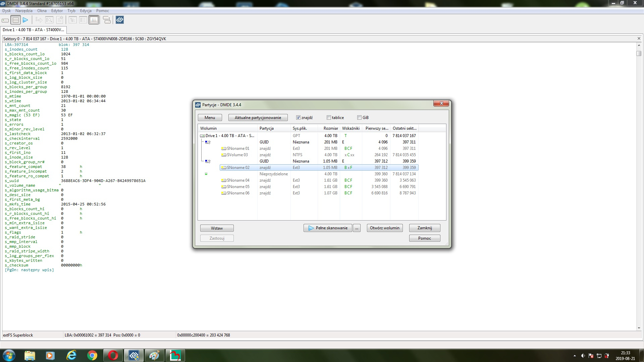Click the folder icon of $Noname 04
The image size is (644, 362).
point(224,180)
